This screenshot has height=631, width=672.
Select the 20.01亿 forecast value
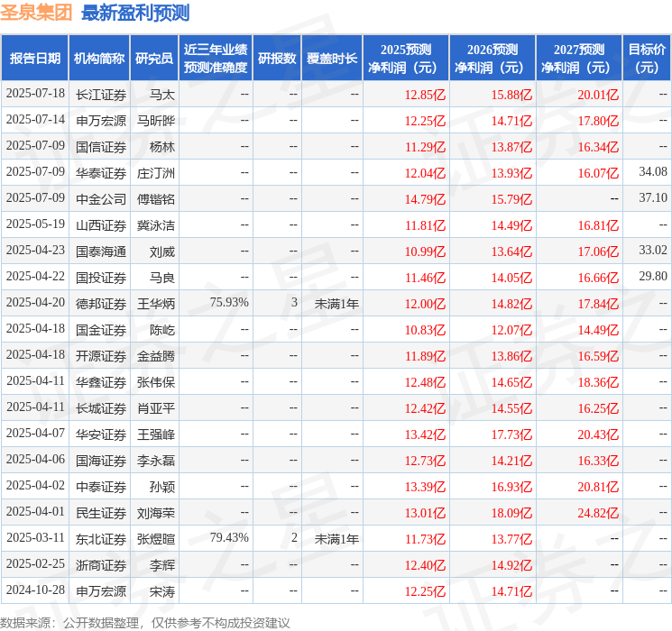(598, 95)
